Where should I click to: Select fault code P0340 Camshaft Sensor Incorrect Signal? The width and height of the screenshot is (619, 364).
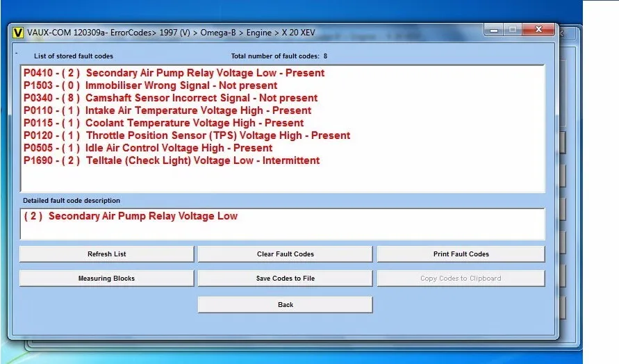point(170,98)
